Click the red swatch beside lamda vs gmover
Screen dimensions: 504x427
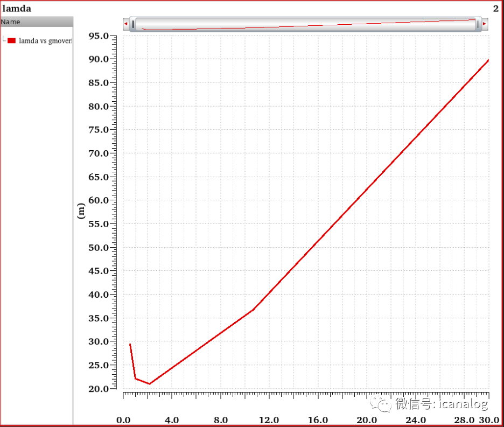click(x=11, y=40)
